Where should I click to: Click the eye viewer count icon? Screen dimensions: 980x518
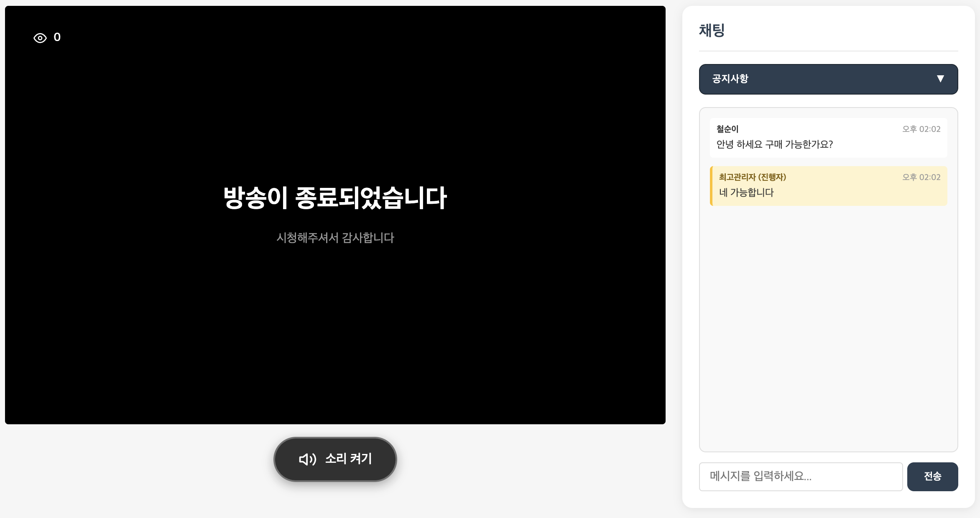coord(40,37)
